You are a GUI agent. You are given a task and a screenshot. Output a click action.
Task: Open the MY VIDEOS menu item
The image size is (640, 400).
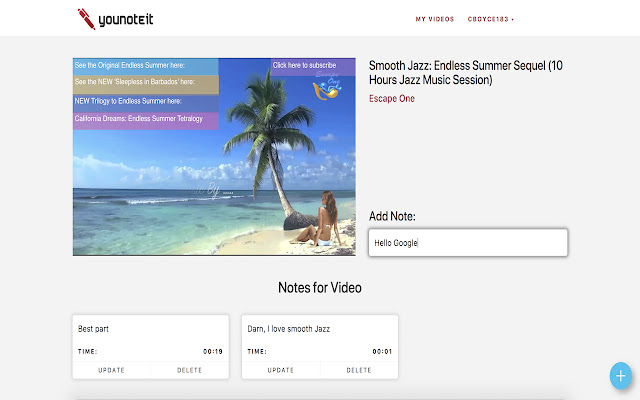(x=435, y=19)
